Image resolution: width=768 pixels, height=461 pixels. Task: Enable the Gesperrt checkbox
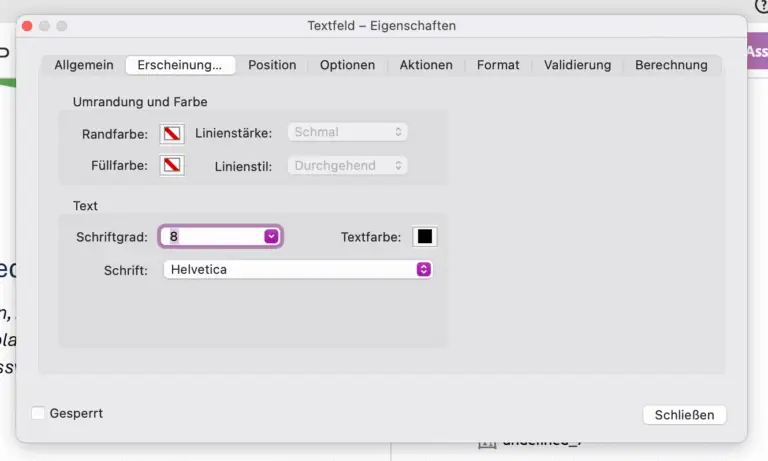38,413
